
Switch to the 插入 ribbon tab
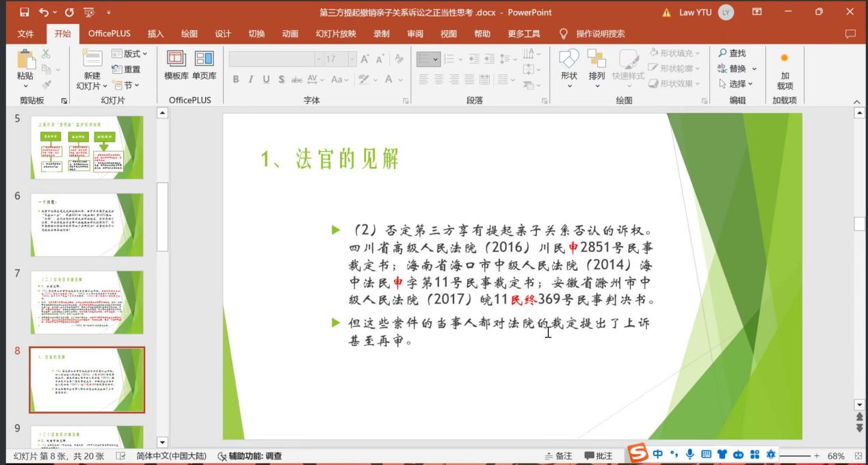[155, 34]
